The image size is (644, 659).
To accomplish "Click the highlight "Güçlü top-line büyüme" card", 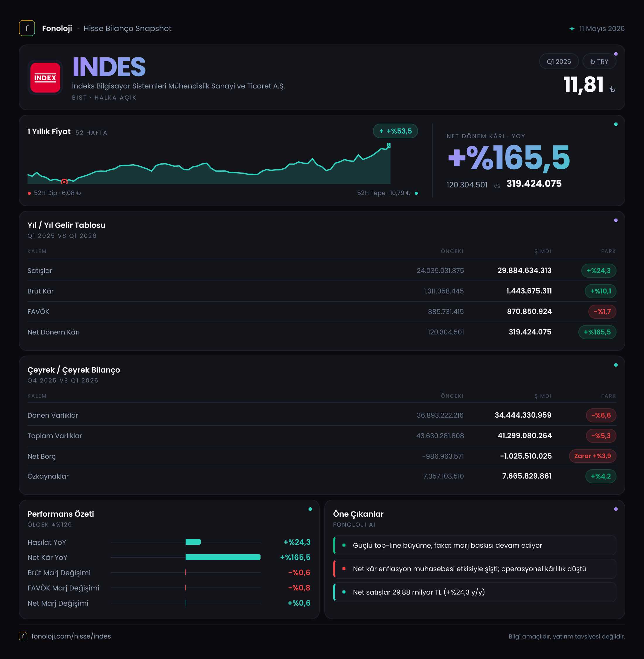I will coord(474,545).
